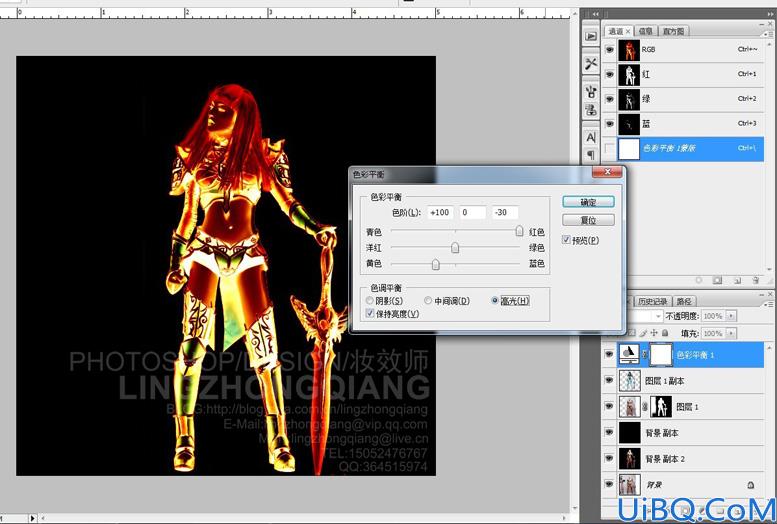Switch to the 信息 tab

tap(646, 31)
